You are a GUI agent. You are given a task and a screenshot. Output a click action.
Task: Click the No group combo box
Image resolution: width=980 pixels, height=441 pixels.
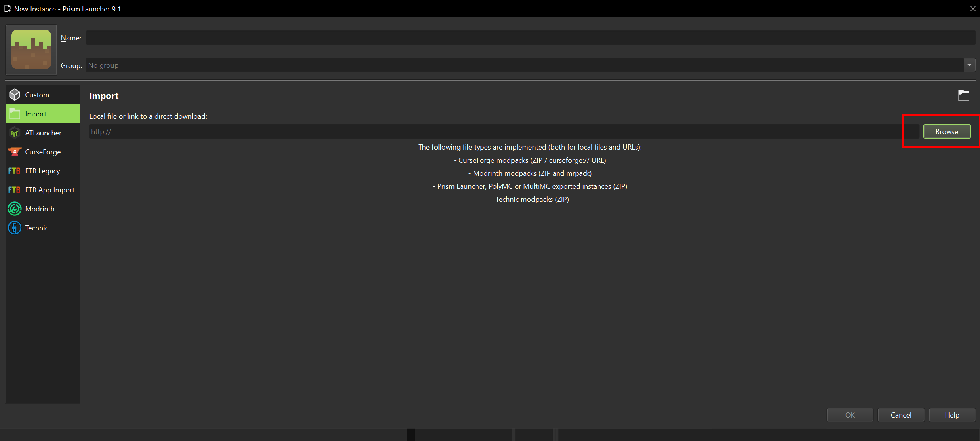pyautogui.click(x=523, y=65)
